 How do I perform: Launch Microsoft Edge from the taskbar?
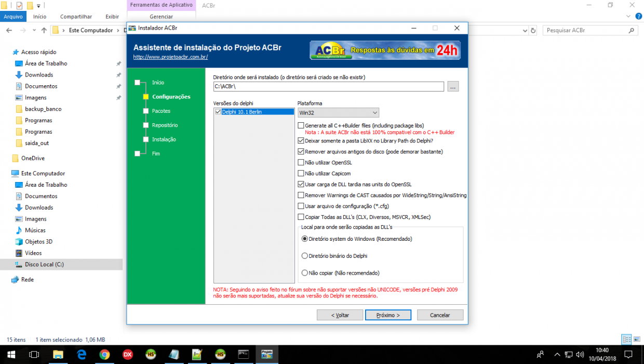[82, 355]
